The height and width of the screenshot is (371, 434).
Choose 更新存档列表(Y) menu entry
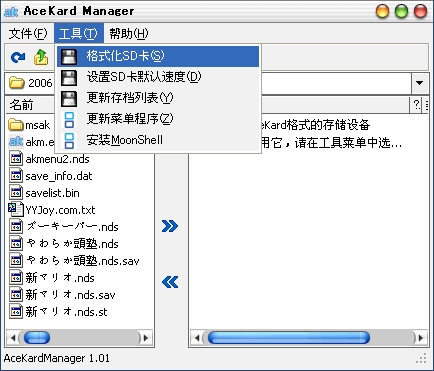[158, 99]
